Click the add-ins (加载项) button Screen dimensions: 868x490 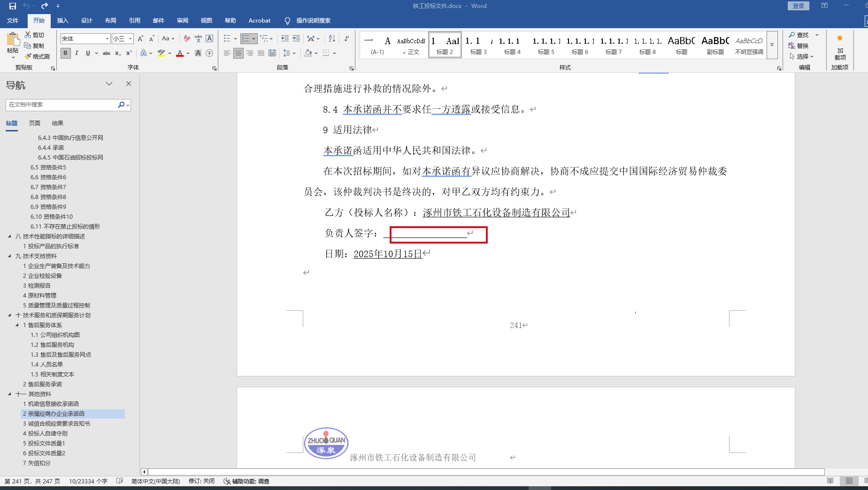(840, 47)
